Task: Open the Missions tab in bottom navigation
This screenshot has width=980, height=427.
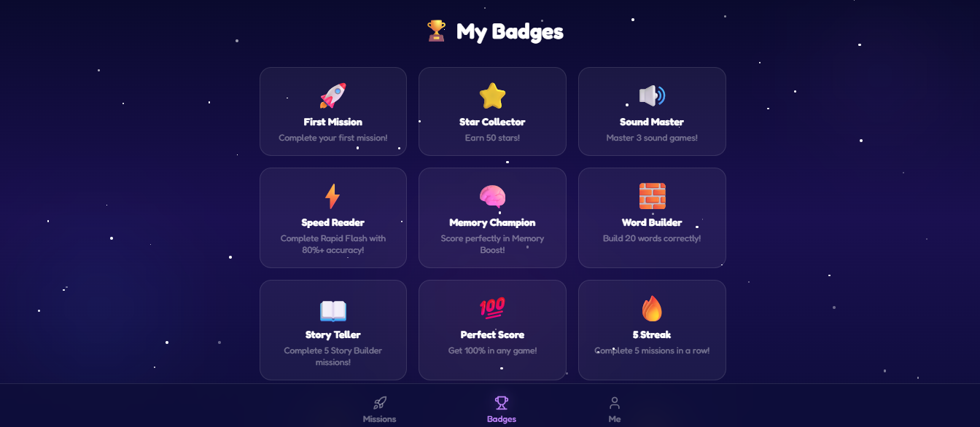Action: coord(379,410)
